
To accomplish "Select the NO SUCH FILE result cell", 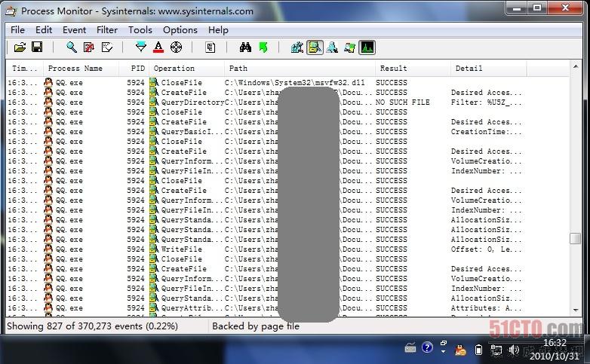I will point(402,102).
